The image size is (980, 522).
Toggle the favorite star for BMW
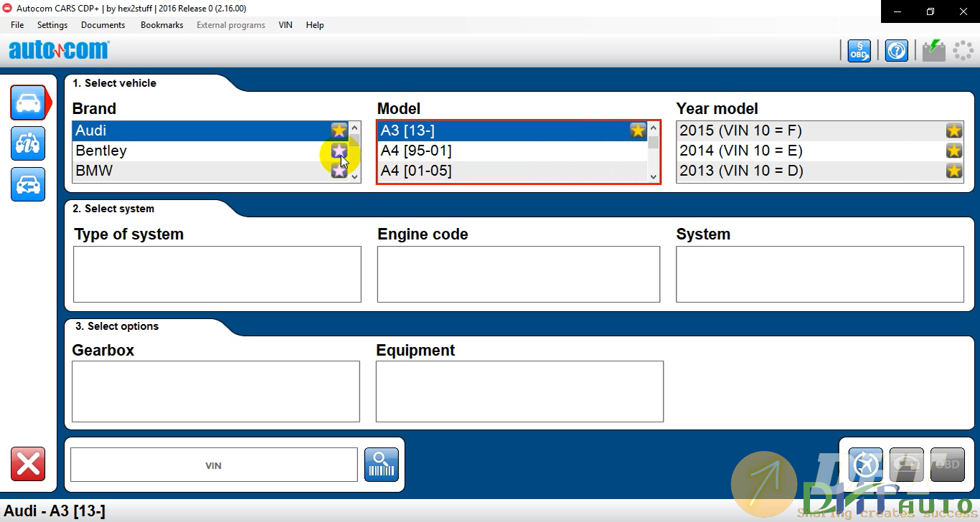339,171
